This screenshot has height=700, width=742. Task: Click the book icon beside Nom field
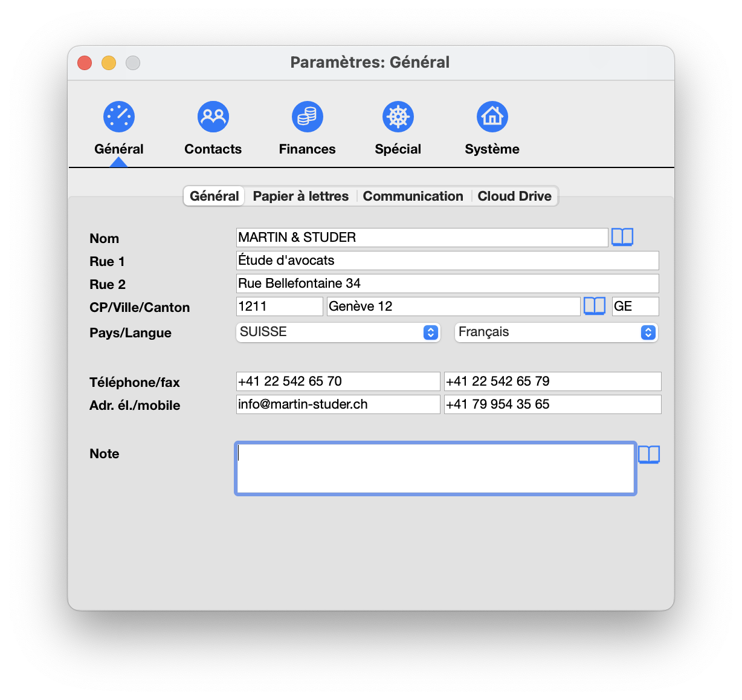622,237
